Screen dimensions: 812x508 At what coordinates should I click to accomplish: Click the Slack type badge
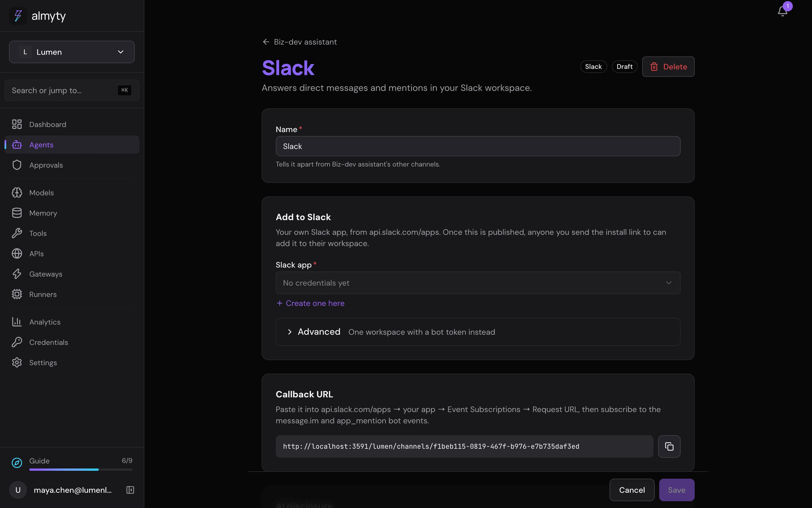pyautogui.click(x=593, y=67)
